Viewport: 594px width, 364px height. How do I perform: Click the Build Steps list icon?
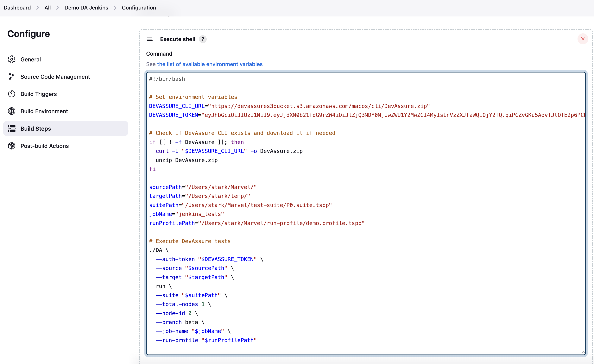[x=12, y=129]
